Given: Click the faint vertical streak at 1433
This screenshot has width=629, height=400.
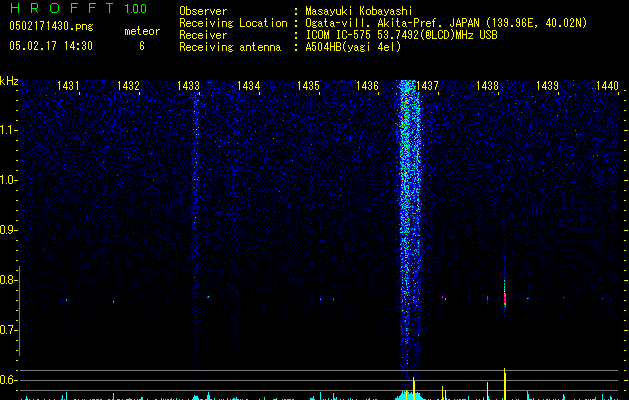Looking at the screenshot, I should tap(196, 225).
